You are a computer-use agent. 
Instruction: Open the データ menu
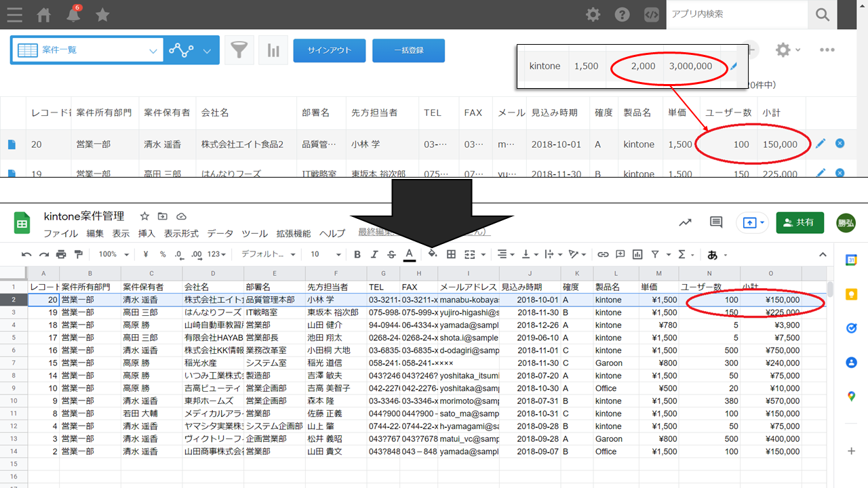point(220,234)
